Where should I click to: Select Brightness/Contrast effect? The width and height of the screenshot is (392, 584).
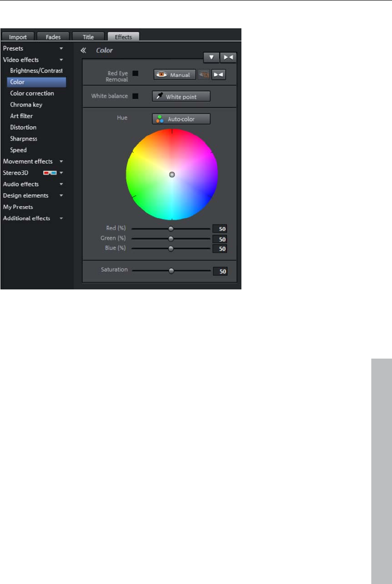tap(36, 71)
